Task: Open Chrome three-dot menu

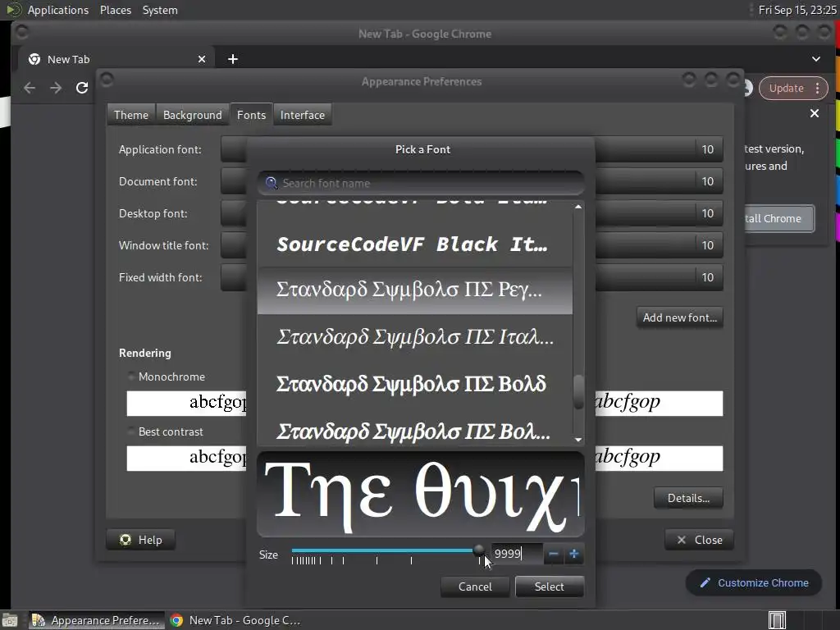Action: [818, 88]
